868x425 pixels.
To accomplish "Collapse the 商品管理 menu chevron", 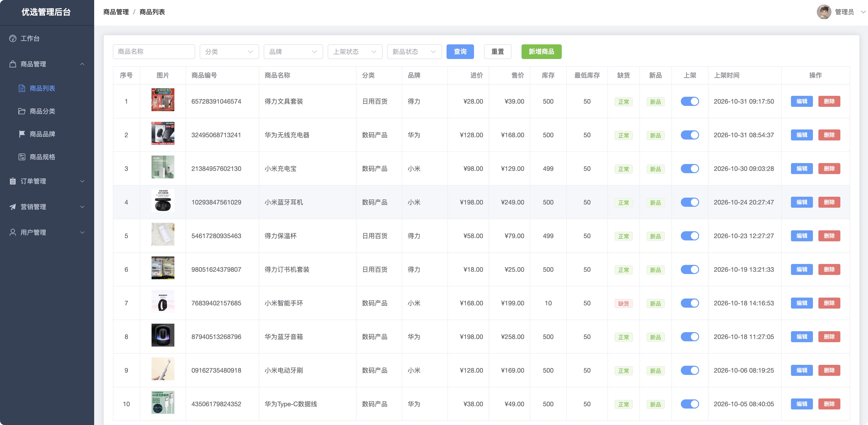I will (x=82, y=64).
